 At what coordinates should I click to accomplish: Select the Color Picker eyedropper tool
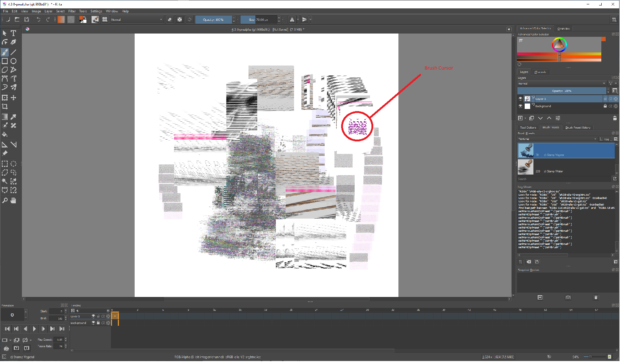pyautogui.click(x=13, y=117)
